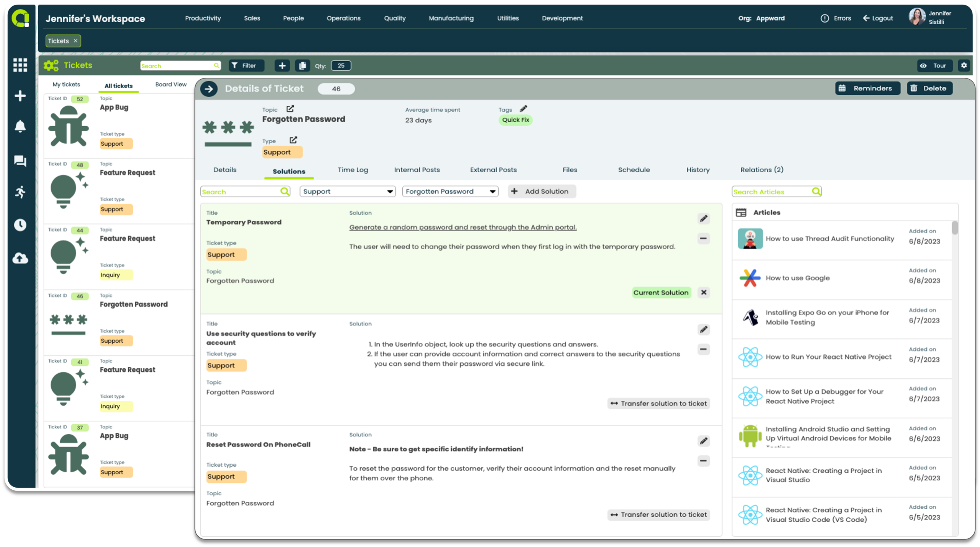Edit the Temporary Password solution
The height and width of the screenshot is (547, 980).
point(703,218)
